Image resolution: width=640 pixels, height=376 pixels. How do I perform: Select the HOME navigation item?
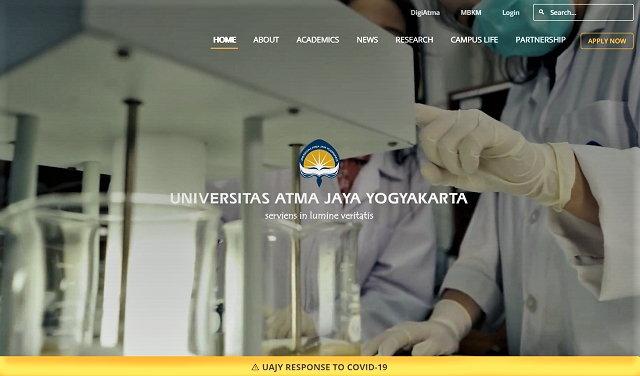pyautogui.click(x=224, y=40)
